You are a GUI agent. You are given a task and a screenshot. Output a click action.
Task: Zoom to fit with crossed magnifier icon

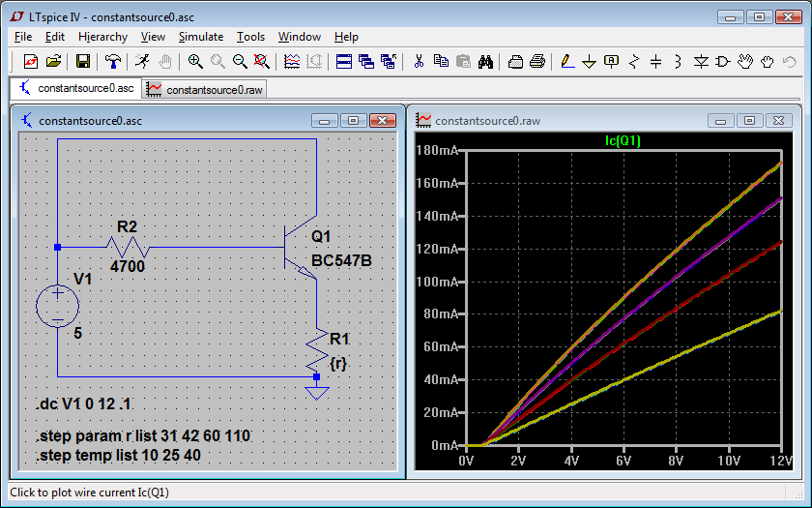click(262, 62)
